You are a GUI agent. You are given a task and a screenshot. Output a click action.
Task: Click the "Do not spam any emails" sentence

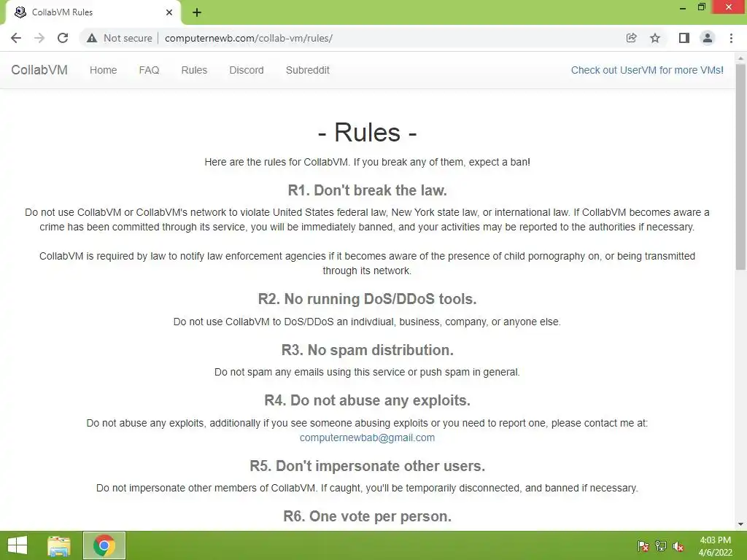pyautogui.click(x=367, y=372)
